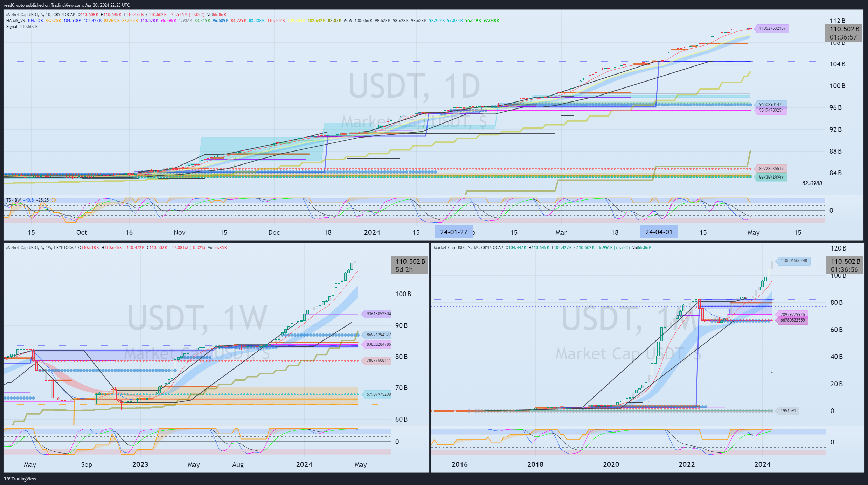Select the 20 B tick on the monthly price axis
Image resolution: width=868 pixels, height=485 pixels.
click(x=836, y=384)
